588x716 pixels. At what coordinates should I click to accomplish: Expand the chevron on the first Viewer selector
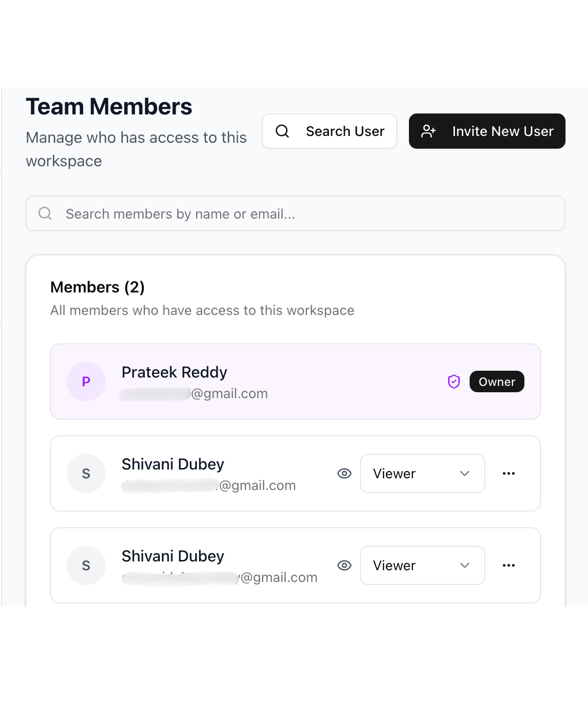click(465, 473)
